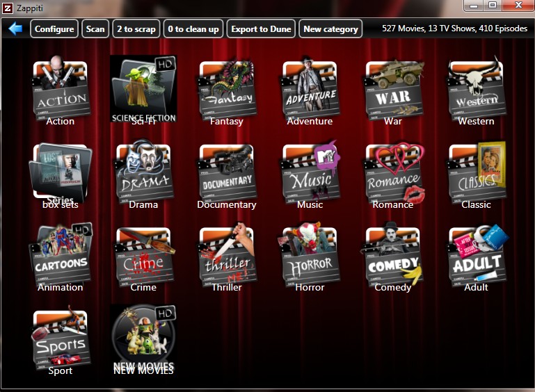Open the Sport category icon

[61, 339]
